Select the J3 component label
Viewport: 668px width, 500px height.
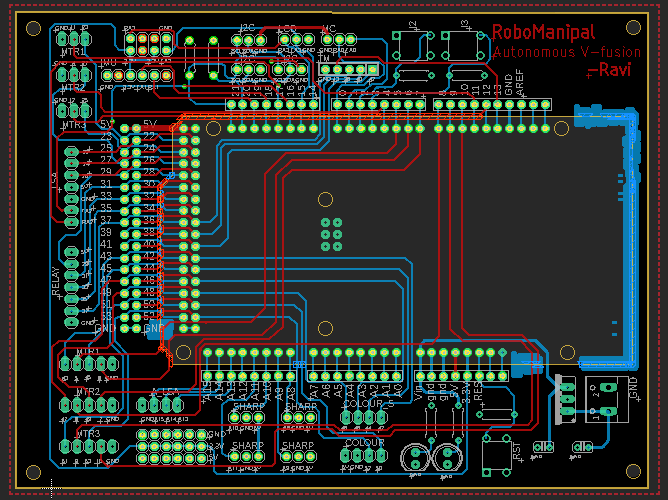465,24
